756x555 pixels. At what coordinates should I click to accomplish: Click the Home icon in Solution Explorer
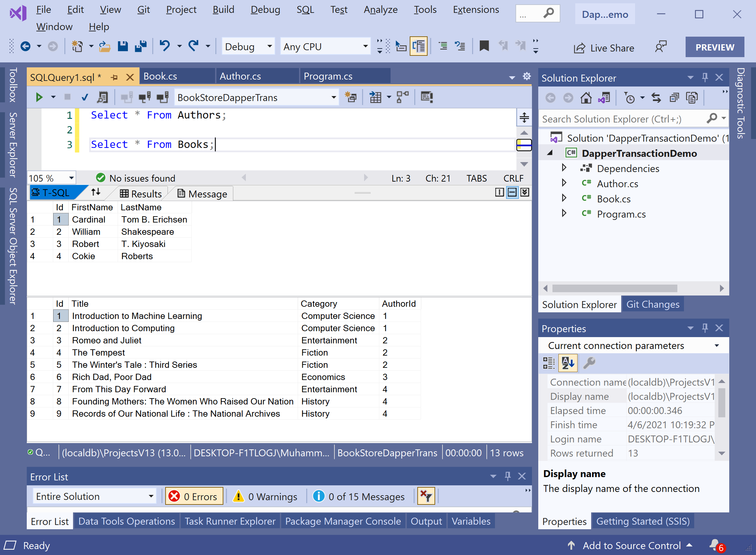(x=586, y=98)
